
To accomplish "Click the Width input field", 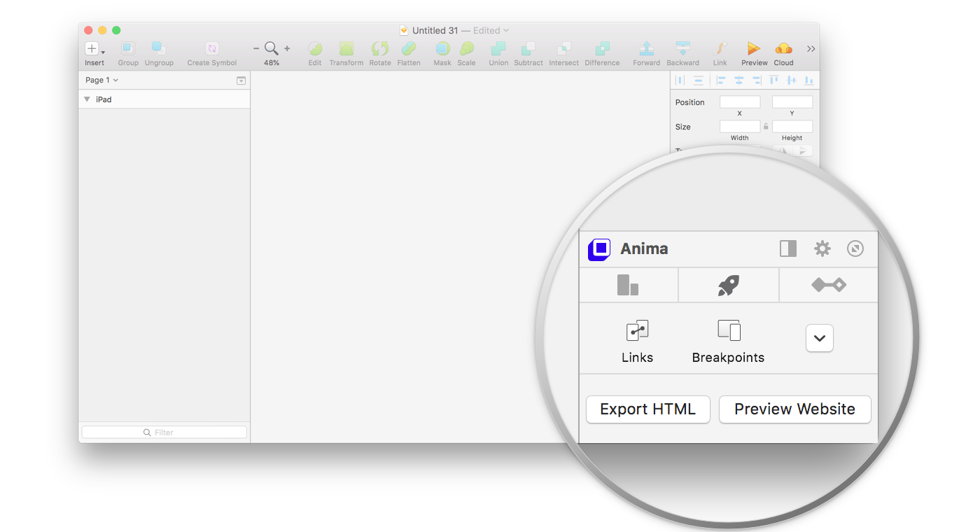I will pos(740,127).
